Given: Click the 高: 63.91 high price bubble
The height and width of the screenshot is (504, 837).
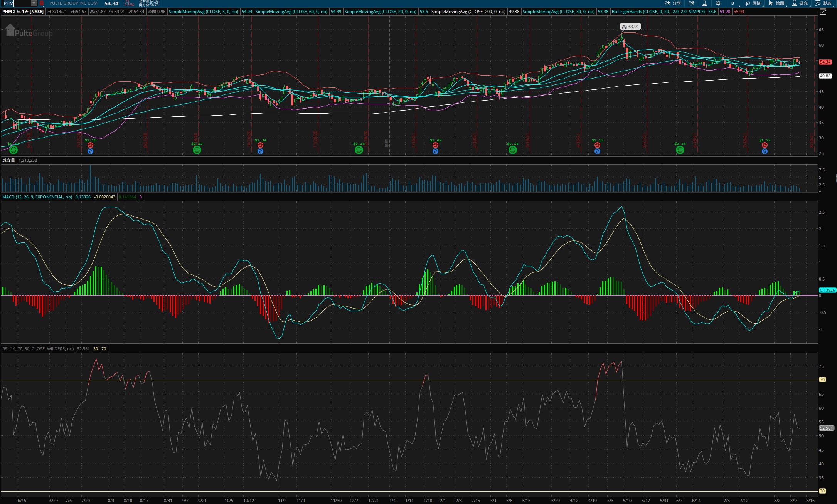Looking at the screenshot, I should click(630, 27).
